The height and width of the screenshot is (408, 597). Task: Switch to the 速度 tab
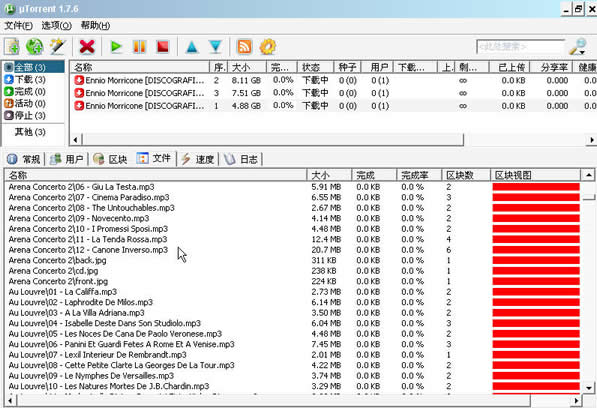198,159
